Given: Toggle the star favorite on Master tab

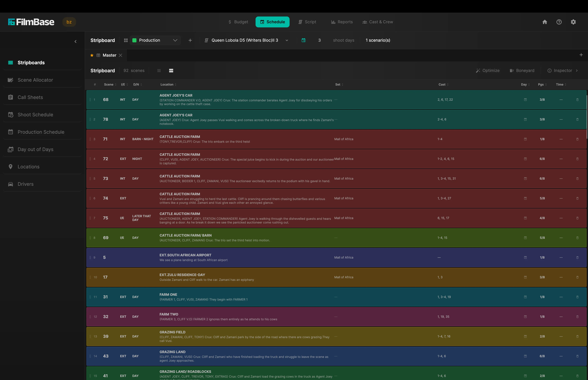Looking at the screenshot, I should (92, 55).
